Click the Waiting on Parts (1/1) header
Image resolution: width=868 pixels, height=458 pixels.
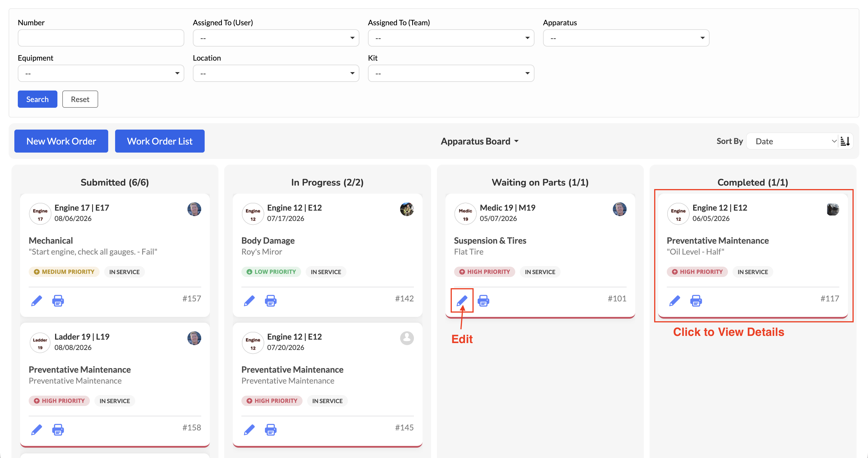pyautogui.click(x=540, y=182)
